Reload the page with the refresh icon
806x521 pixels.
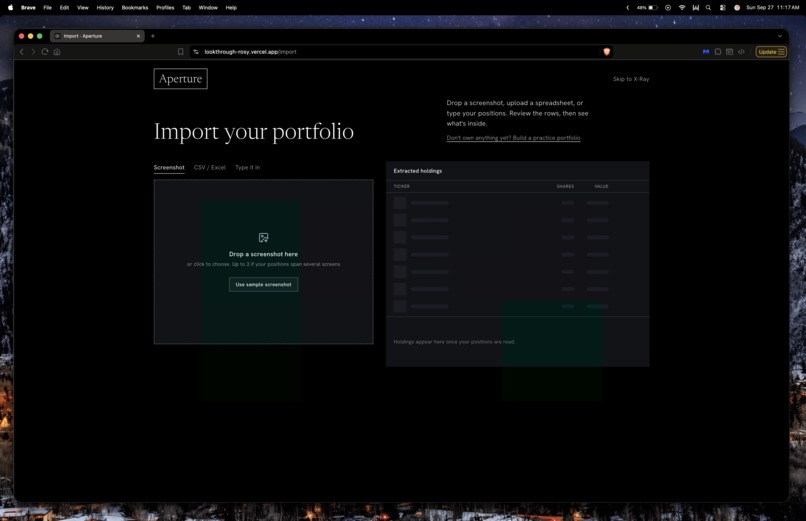pyautogui.click(x=45, y=52)
